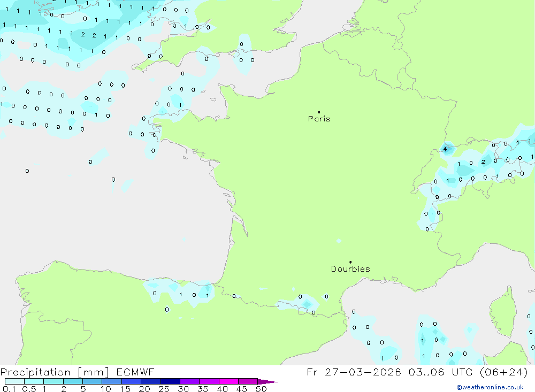Image resolution: width=535 pixels, height=392 pixels.
Task: Pick the legend swatch between 0.5 and 1
Action: (x=34, y=381)
